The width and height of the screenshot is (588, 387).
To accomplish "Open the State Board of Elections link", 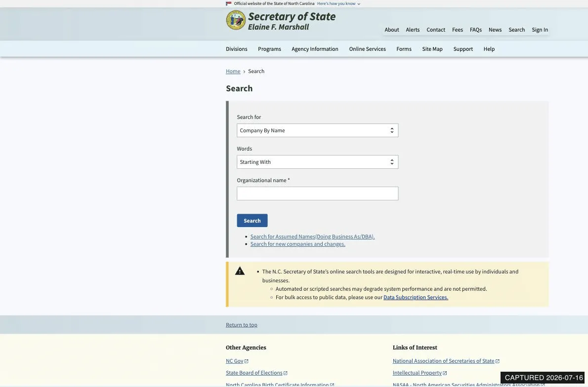I will click(x=256, y=373).
